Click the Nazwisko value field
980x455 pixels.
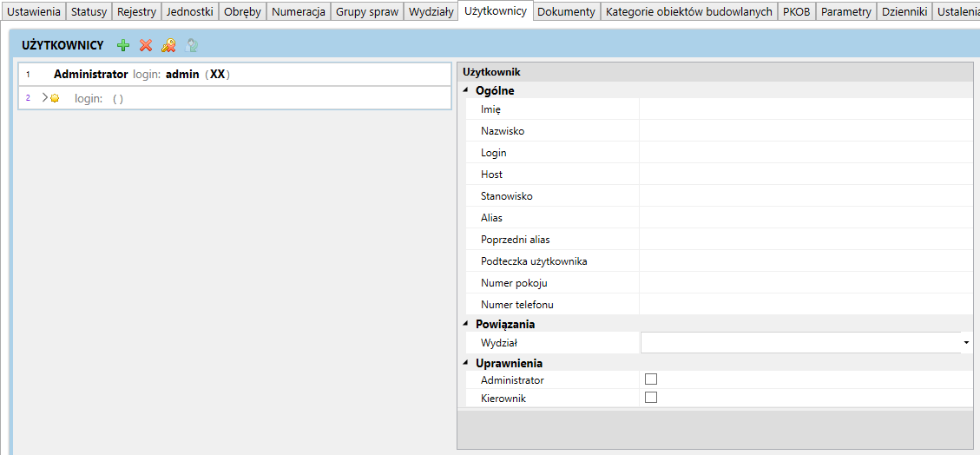[x=806, y=131]
